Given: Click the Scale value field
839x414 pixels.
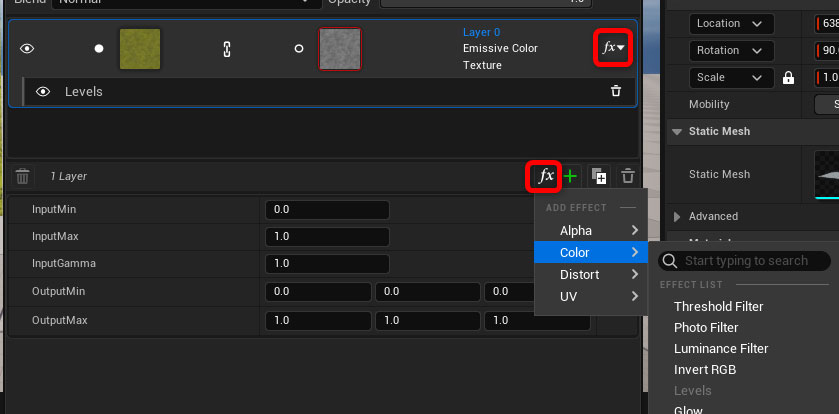Looking at the screenshot, I should click(x=827, y=78).
